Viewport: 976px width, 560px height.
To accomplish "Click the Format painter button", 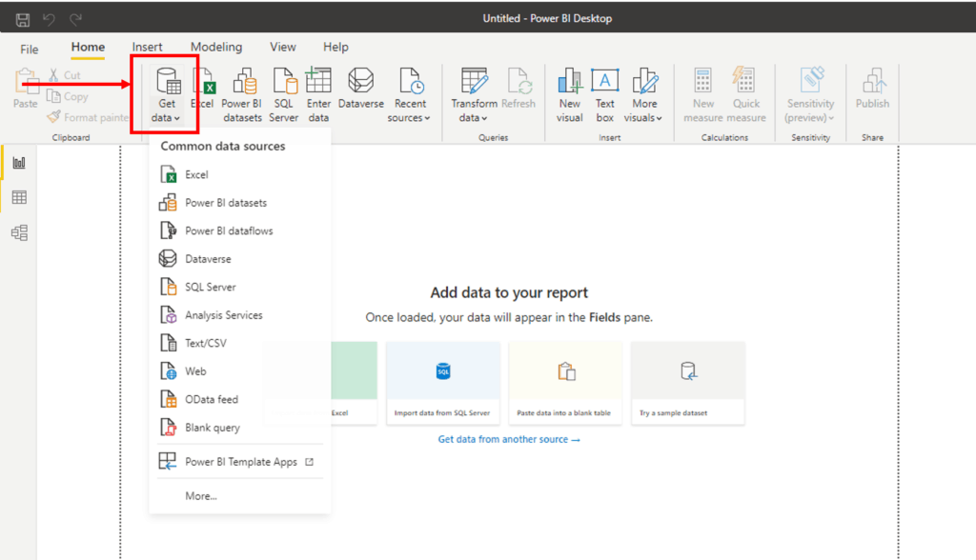I will pyautogui.click(x=88, y=117).
